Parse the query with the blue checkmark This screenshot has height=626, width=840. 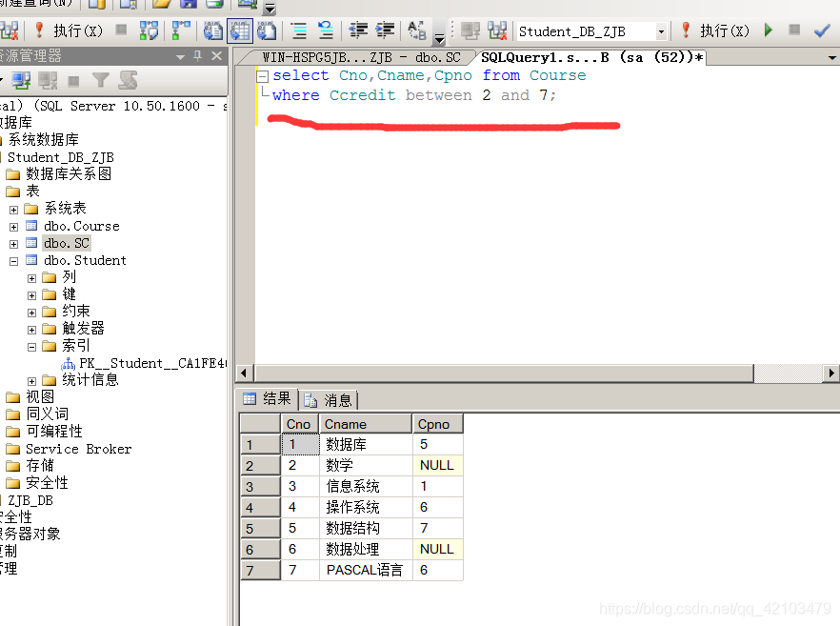(822, 31)
